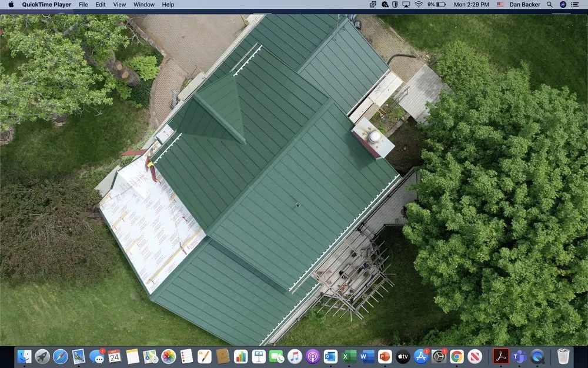Viewport: 588px width, 368px height.
Task: Expand the Apple menu
Action: pyautogui.click(x=11, y=5)
